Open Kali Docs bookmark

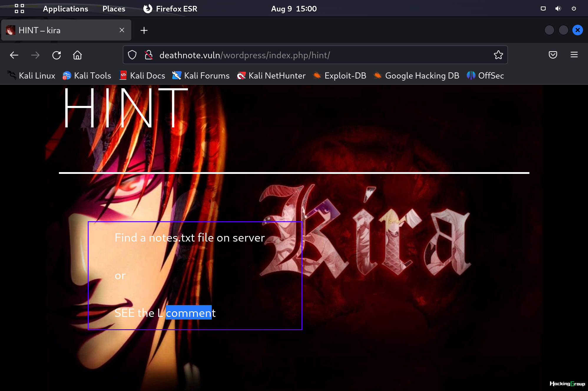142,76
